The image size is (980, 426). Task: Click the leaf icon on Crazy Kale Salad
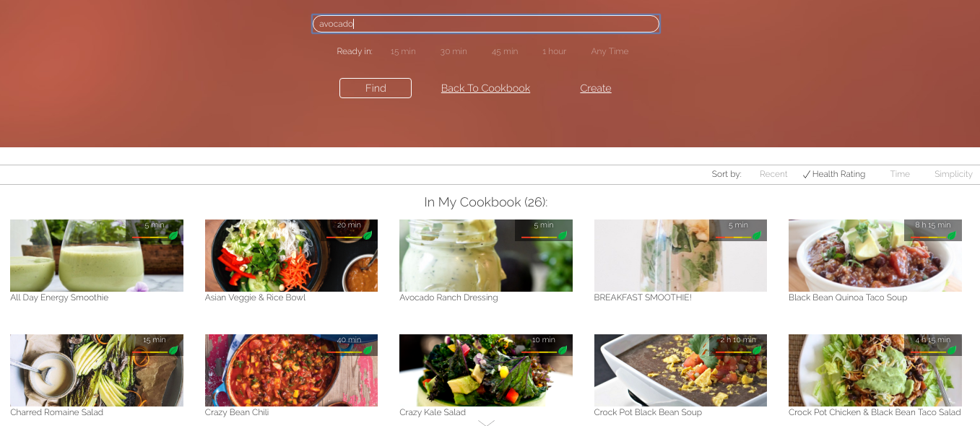click(563, 350)
